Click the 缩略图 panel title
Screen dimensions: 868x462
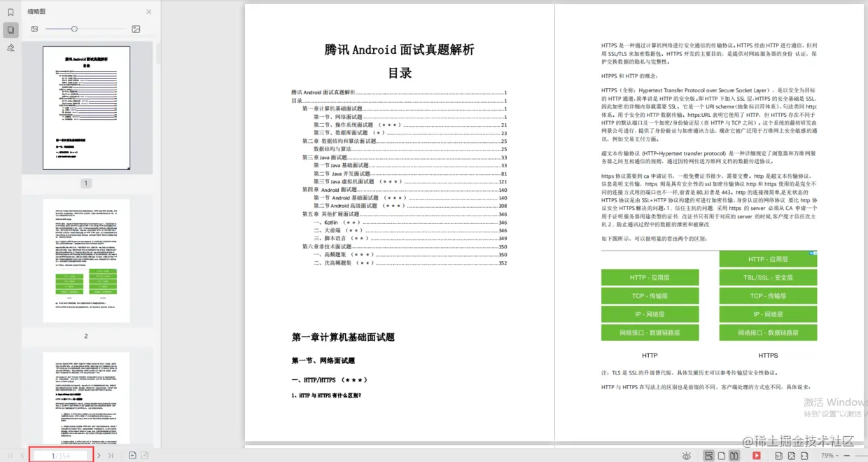click(x=36, y=12)
